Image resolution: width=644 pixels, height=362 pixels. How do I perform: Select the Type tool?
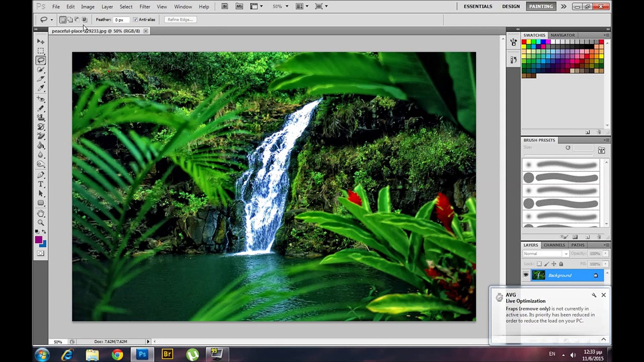coord(41,184)
